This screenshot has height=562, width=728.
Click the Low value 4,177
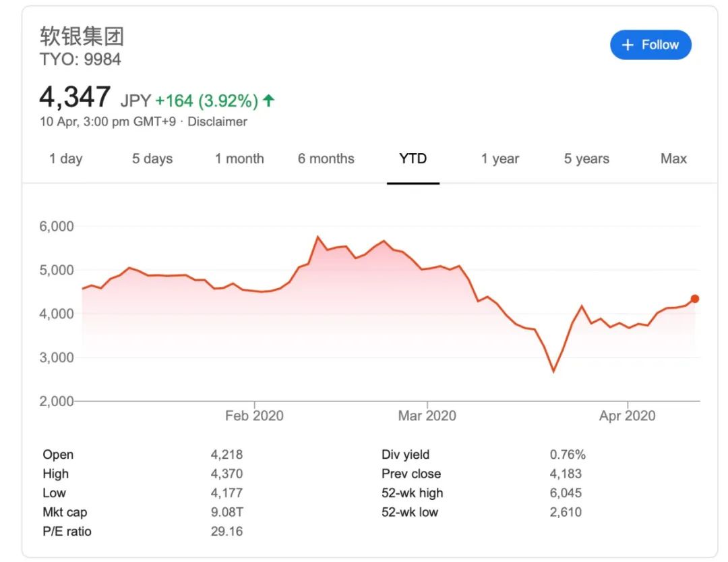point(226,493)
